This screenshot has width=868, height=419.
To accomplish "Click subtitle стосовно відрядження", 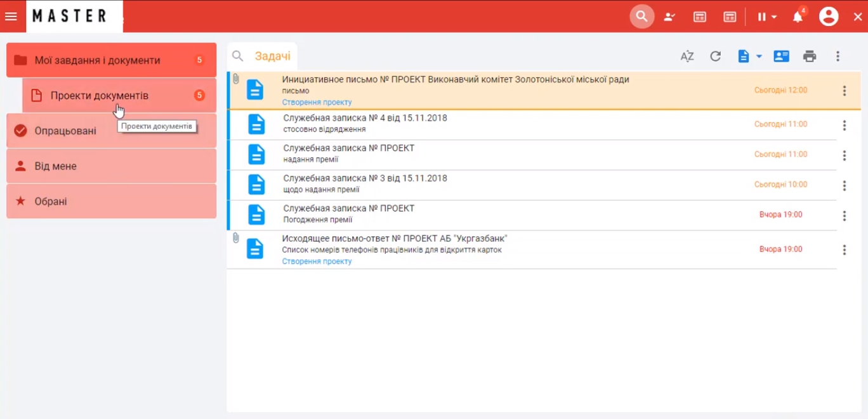I will point(324,130).
